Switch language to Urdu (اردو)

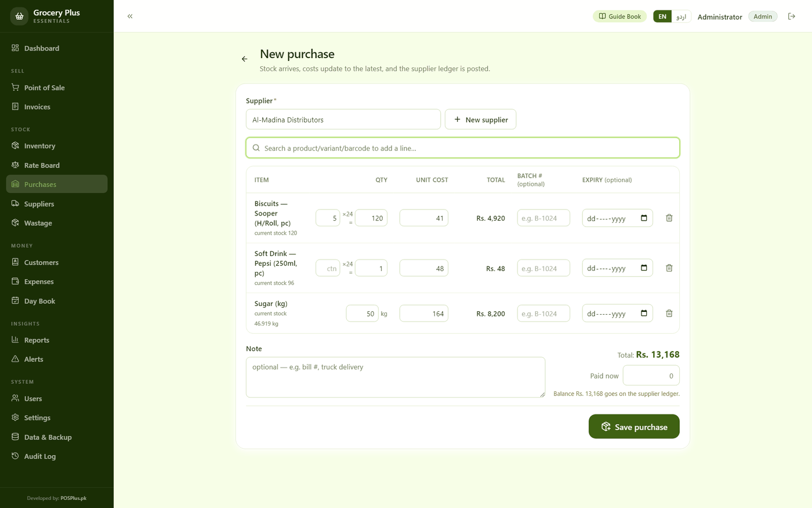[x=681, y=16]
